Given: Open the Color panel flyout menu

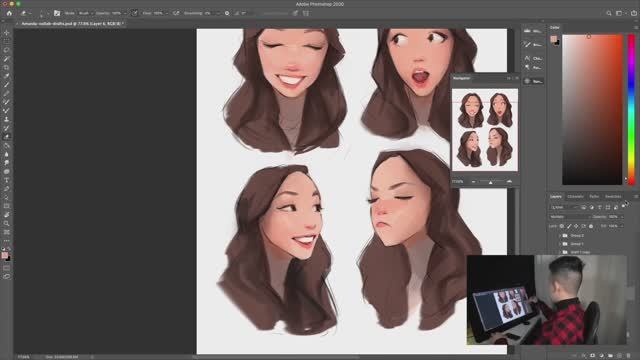Looking at the screenshot, I should [636, 27].
